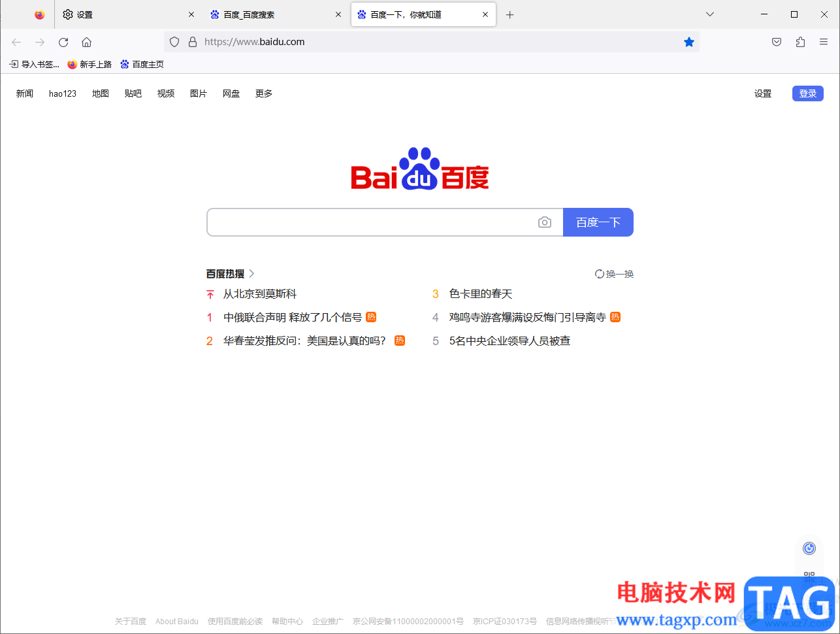Open the extensions puzzle icon
The image size is (840, 634).
pos(800,42)
